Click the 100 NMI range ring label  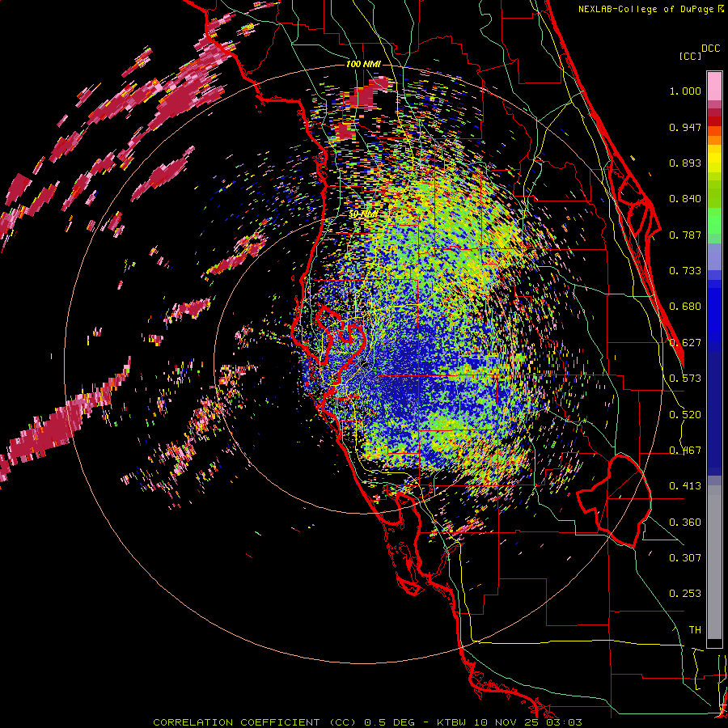point(363,64)
